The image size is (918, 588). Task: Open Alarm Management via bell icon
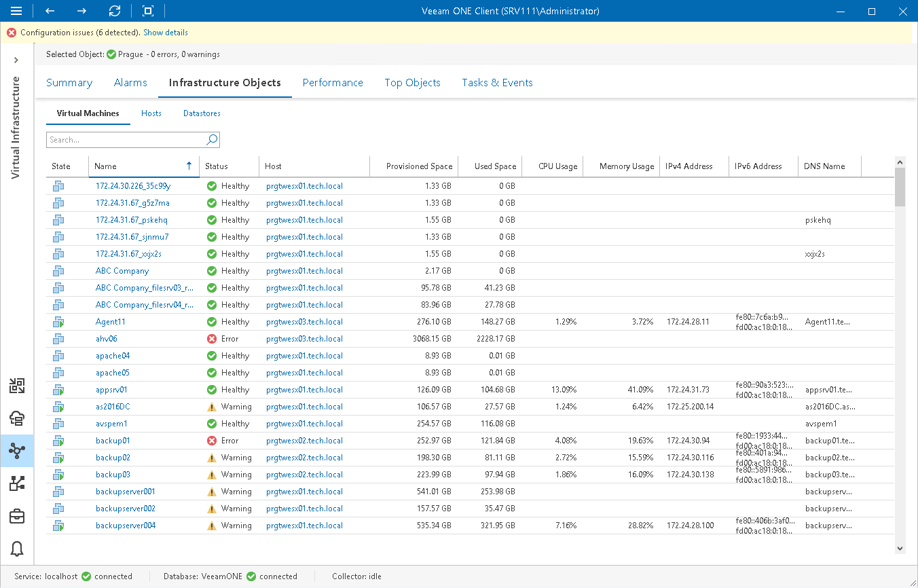click(x=17, y=549)
